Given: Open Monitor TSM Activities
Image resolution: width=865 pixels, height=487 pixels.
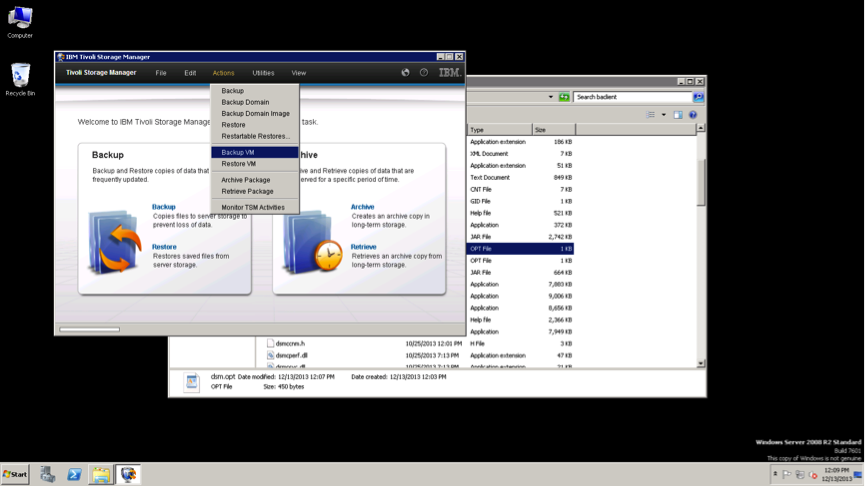Looking at the screenshot, I should pos(255,207).
